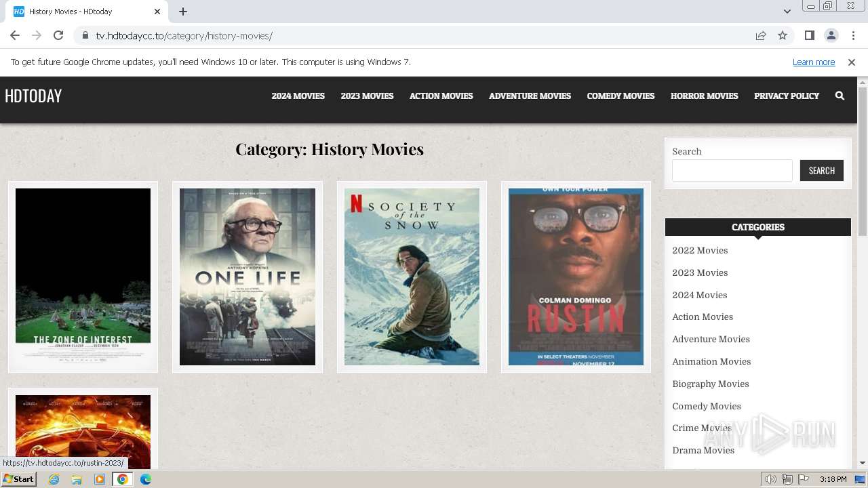Screen dimensions: 868x488
Task: Open the 2023 Movies menu item
Action: point(367,96)
